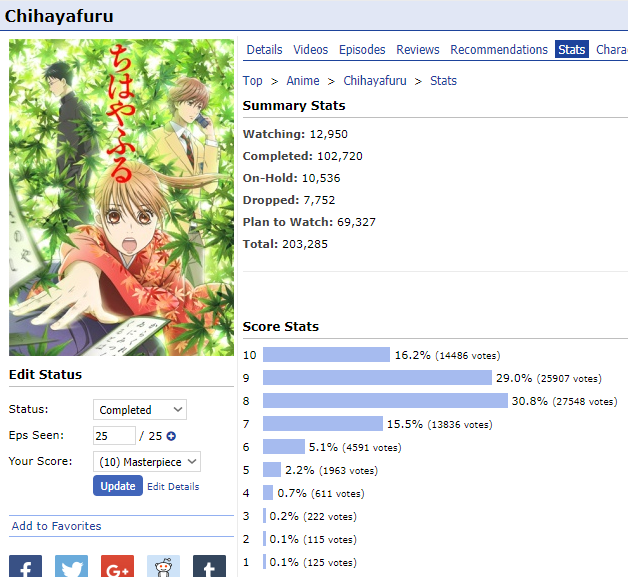Click the score 5 bar

272,470
